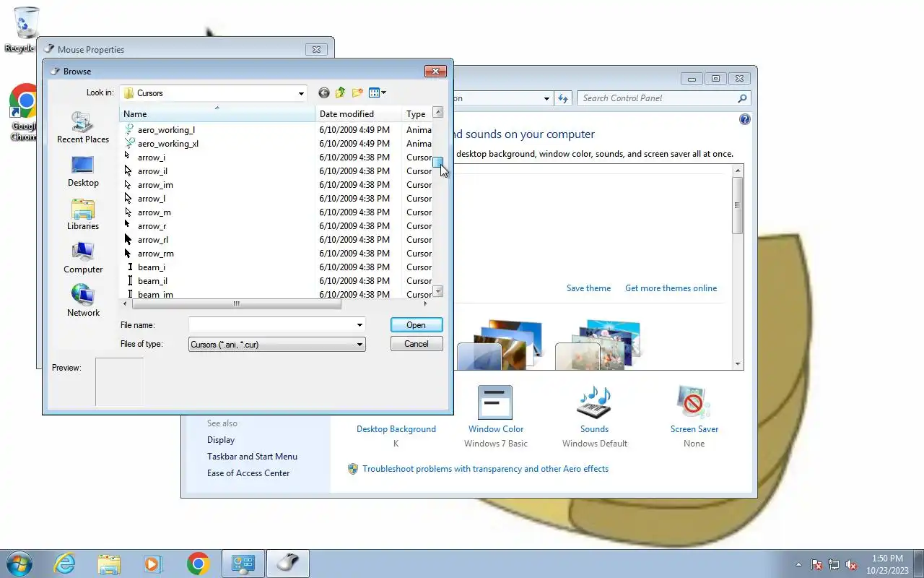The height and width of the screenshot is (578, 924).
Task: Click the file list up scroll arrow
Action: pos(437,112)
